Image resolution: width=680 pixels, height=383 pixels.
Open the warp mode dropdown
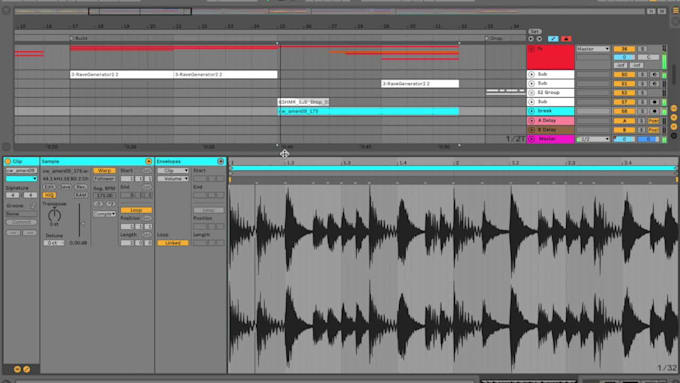click(105, 214)
